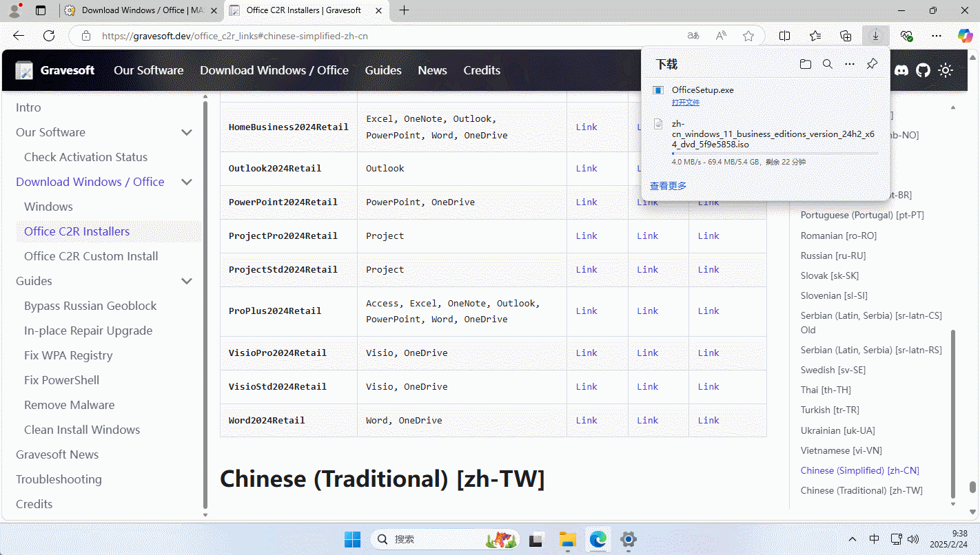Collapse Download Windows / Office sidebar section

186,182
